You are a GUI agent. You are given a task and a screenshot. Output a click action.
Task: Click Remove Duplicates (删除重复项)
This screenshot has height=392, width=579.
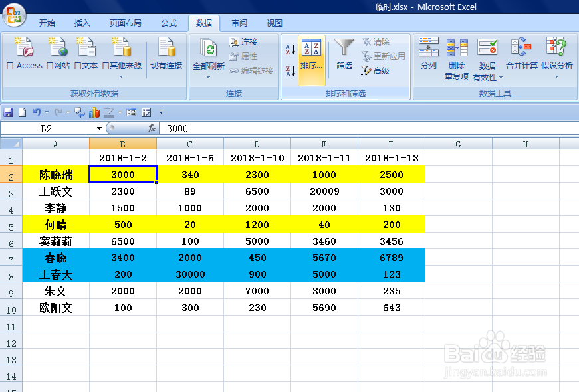[x=457, y=59]
